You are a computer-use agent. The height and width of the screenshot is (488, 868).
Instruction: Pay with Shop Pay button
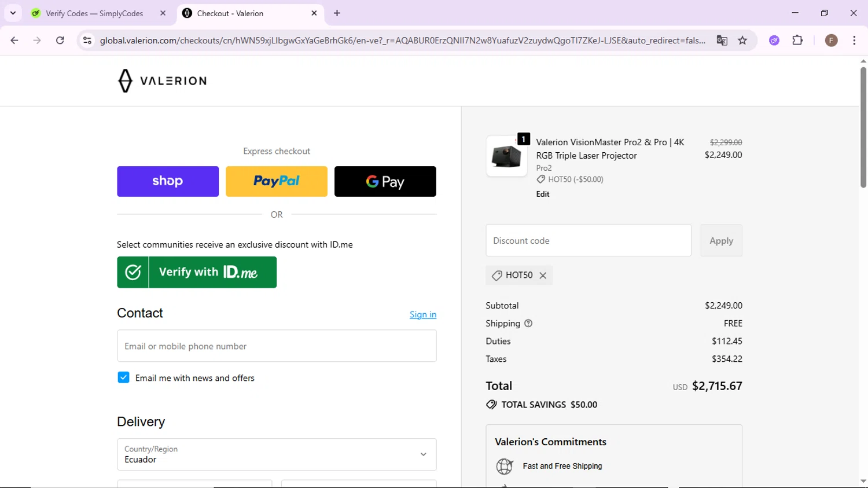(x=168, y=181)
